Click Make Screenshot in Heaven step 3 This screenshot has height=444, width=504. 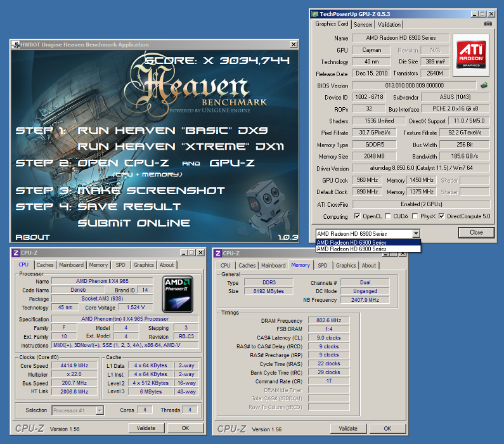tap(151, 190)
